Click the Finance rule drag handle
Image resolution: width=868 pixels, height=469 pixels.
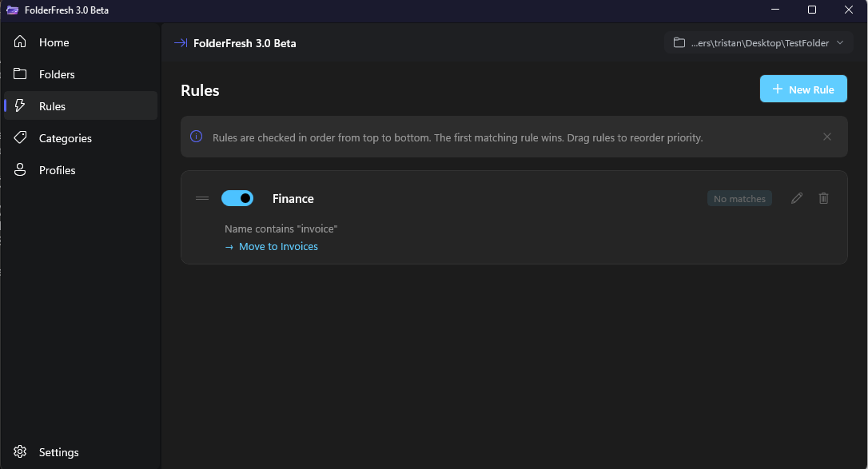pyautogui.click(x=202, y=198)
